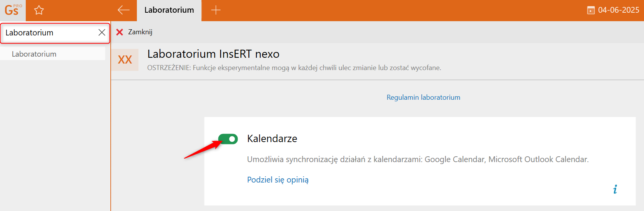Click the 04-06-2025 date text
The image size is (644, 211).
pyautogui.click(x=619, y=10)
